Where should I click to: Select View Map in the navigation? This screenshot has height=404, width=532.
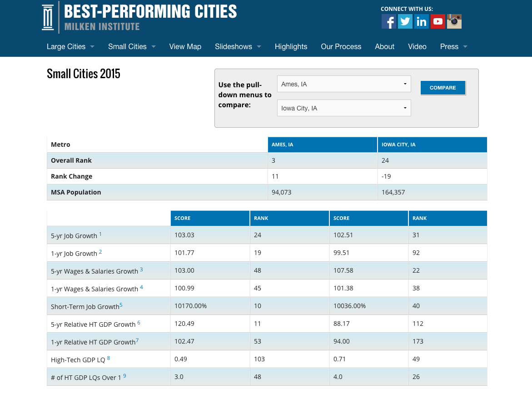coord(185,47)
